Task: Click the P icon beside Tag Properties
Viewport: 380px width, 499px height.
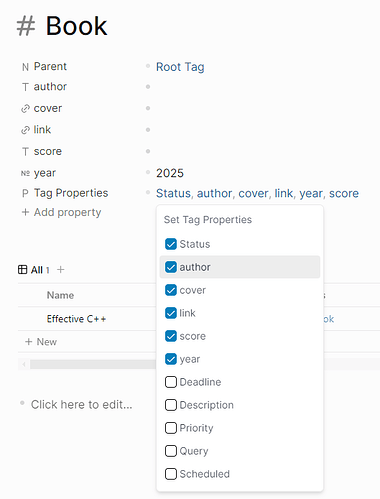Action: (x=25, y=193)
